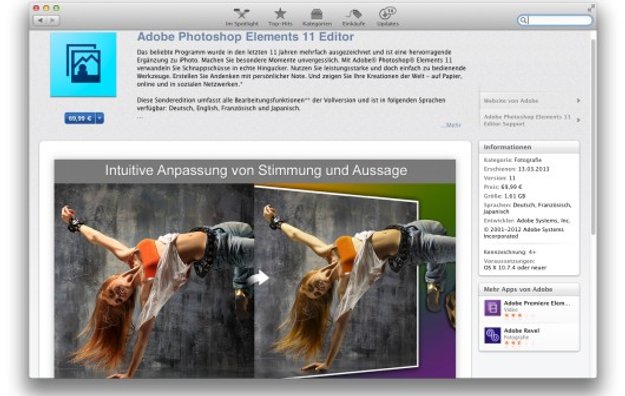The height and width of the screenshot is (396, 625).
Task: Click the vertical scrollbar on the right
Action: point(593,136)
